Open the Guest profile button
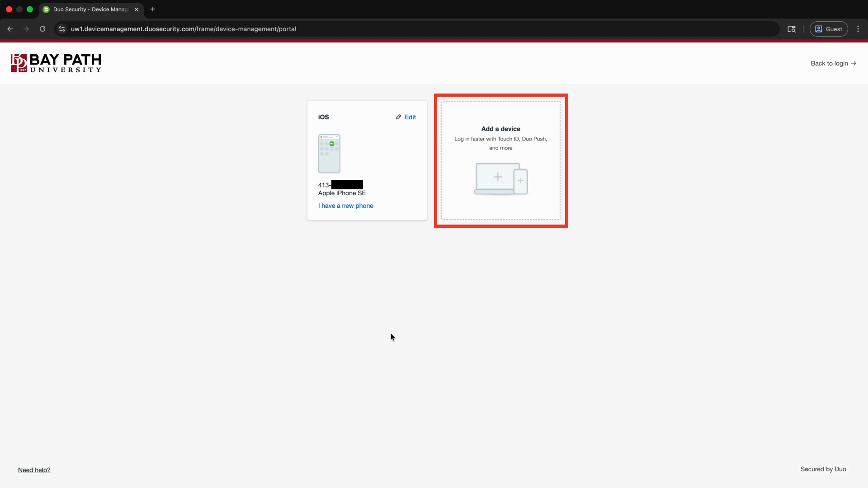Screen dimensions: 868x488 point(829,29)
